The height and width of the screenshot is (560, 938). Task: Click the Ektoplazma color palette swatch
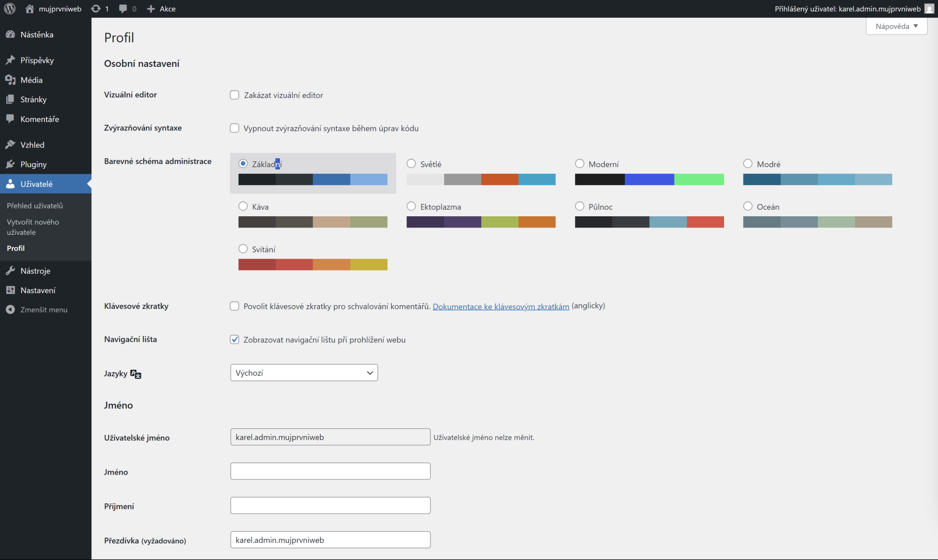(x=481, y=222)
